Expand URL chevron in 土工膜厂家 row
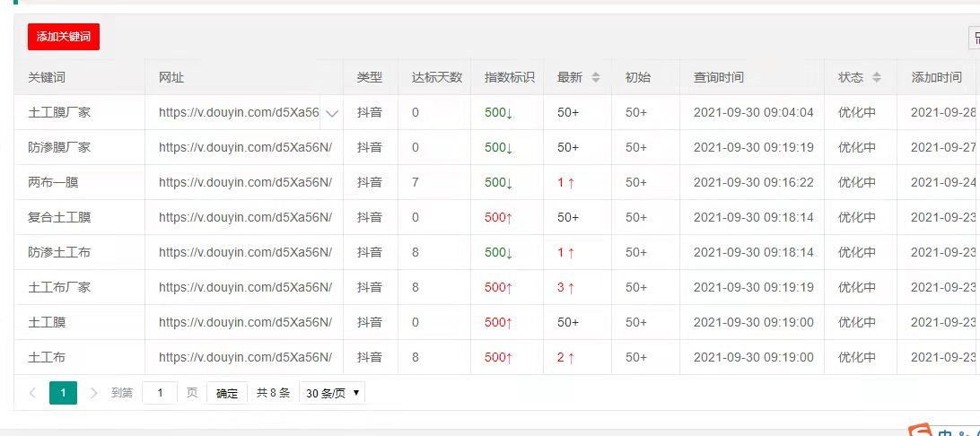Image resolution: width=980 pixels, height=436 pixels. [332, 113]
